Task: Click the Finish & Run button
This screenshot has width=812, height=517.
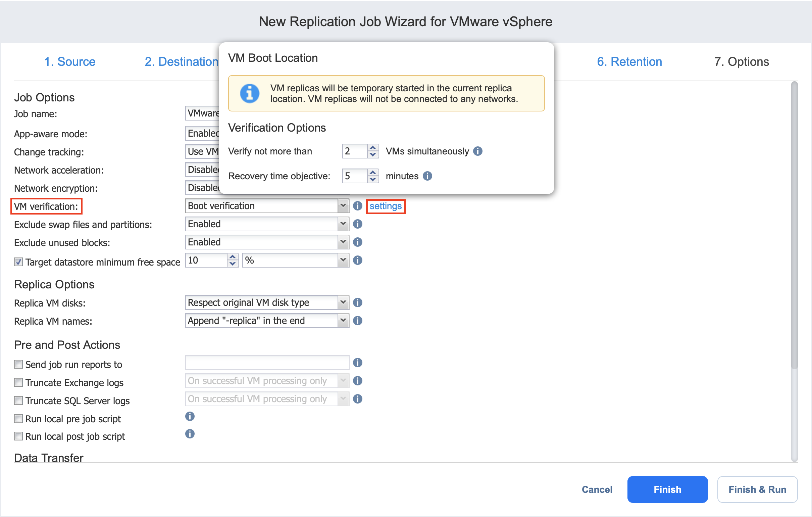Action: (x=757, y=489)
